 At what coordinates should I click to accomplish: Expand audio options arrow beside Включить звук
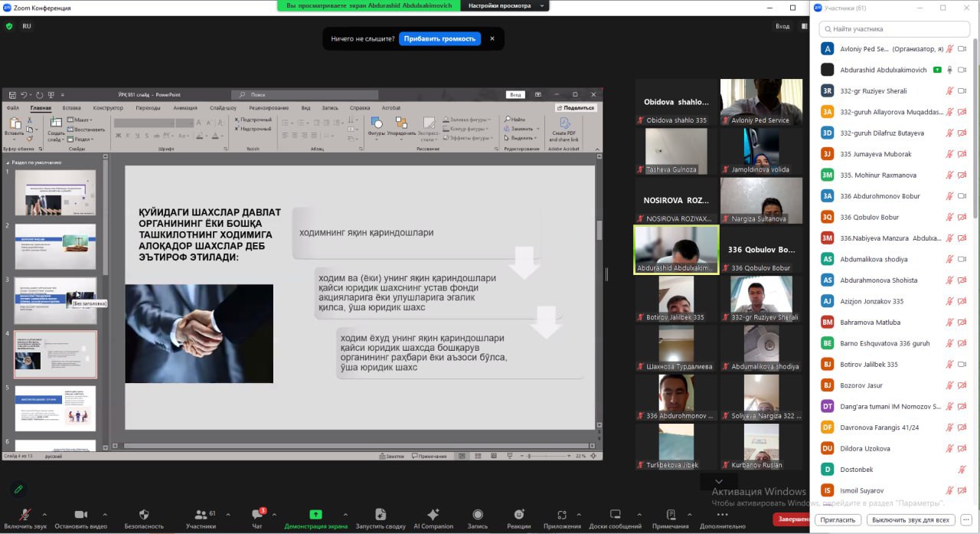pyautogui.click(x=44, y=514)
